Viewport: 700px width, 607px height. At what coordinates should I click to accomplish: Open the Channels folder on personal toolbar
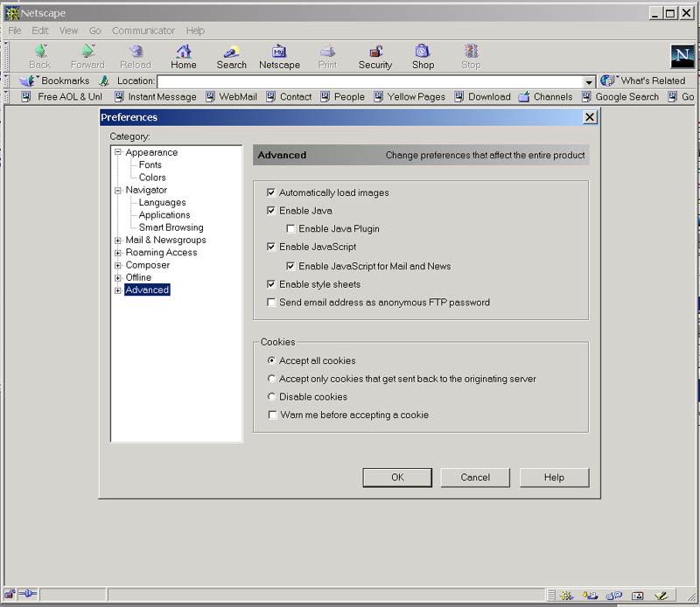545,97
